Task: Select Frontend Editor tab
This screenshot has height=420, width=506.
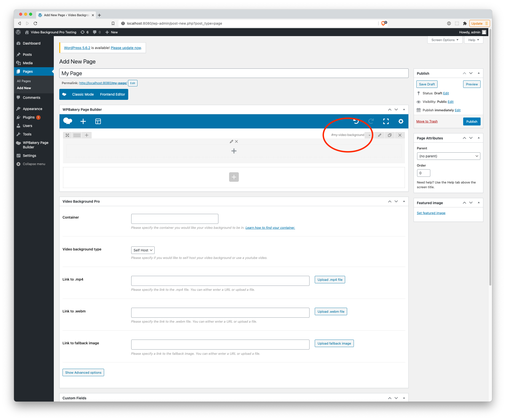Action: pyautogui.click(x=113, y=95)
